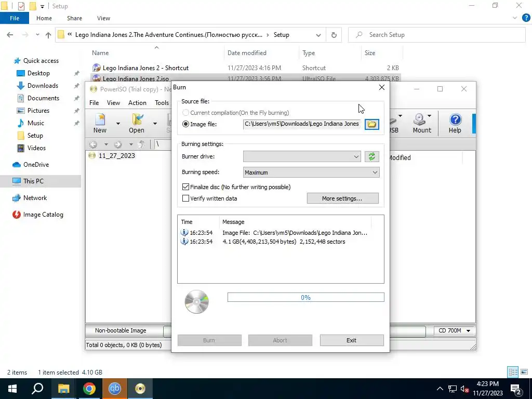Go up one folder level in Explorer

(48, 35)
